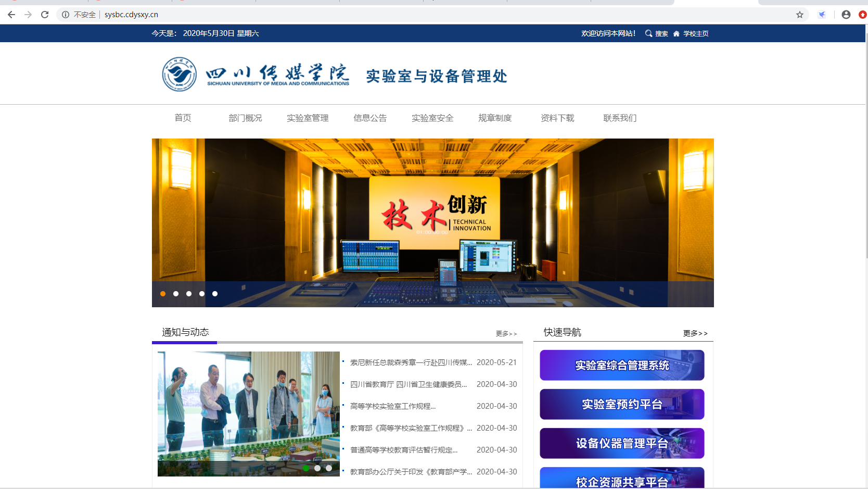The image size is (868, 489).
Task: Click the search magnifier icon in header
Action: [x=648, y=33]
